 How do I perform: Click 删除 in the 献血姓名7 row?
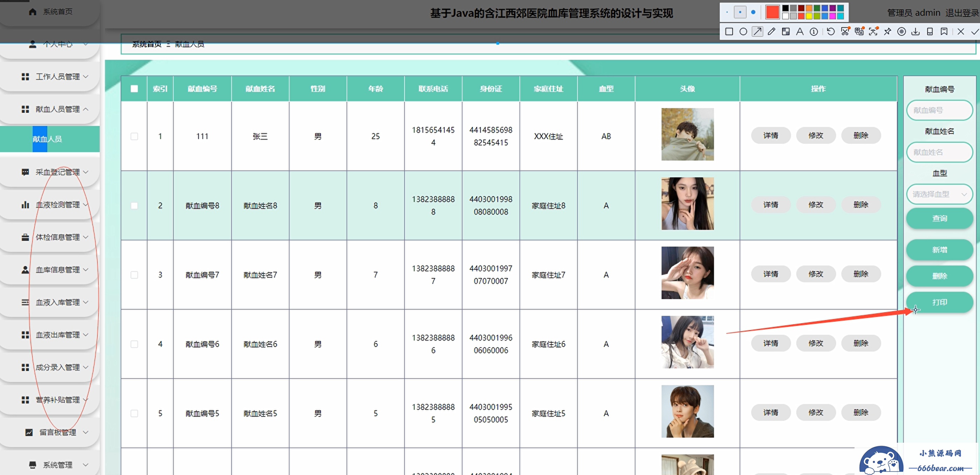click(861, 274)
